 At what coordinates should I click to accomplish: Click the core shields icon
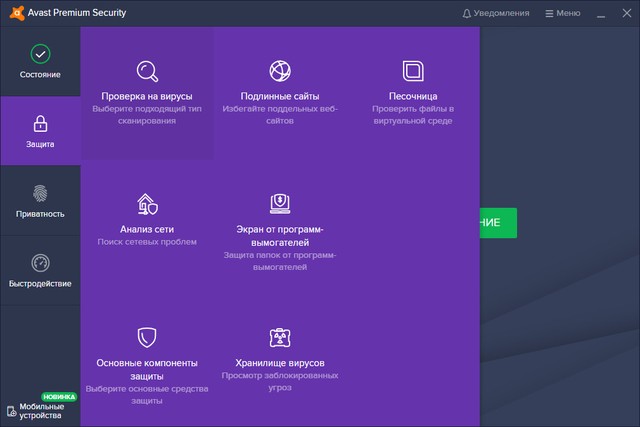[x=147, y=337]
